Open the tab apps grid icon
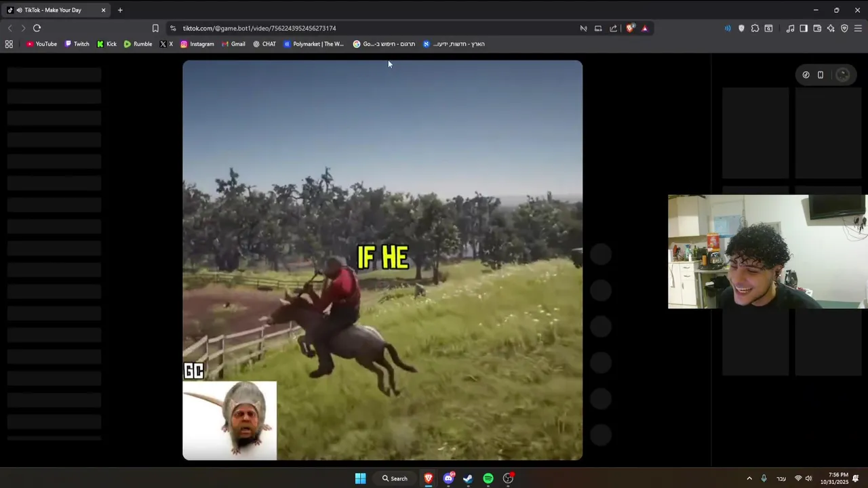Image resolution: width=868 pixels, height=488 pixels. pos(9,44)
